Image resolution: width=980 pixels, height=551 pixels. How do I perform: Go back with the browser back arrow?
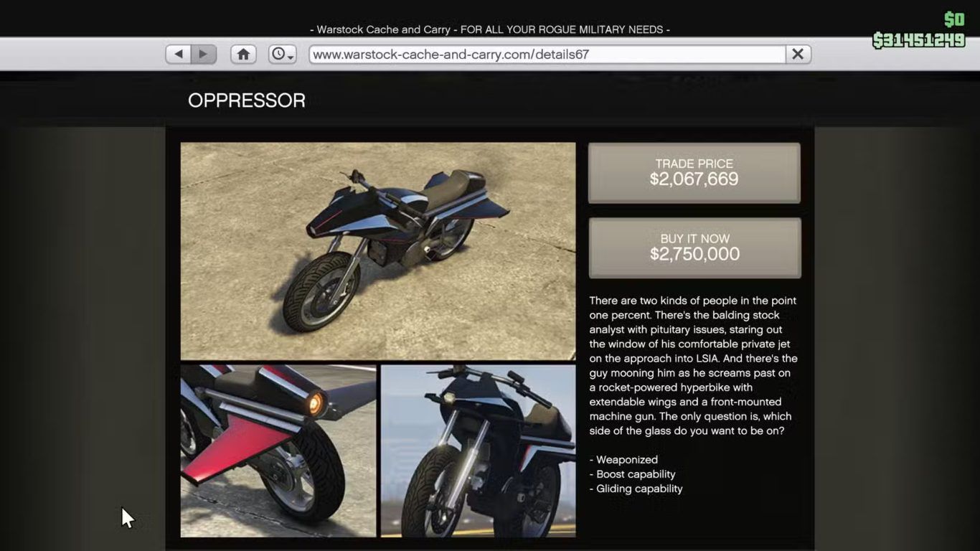(179, 55)
